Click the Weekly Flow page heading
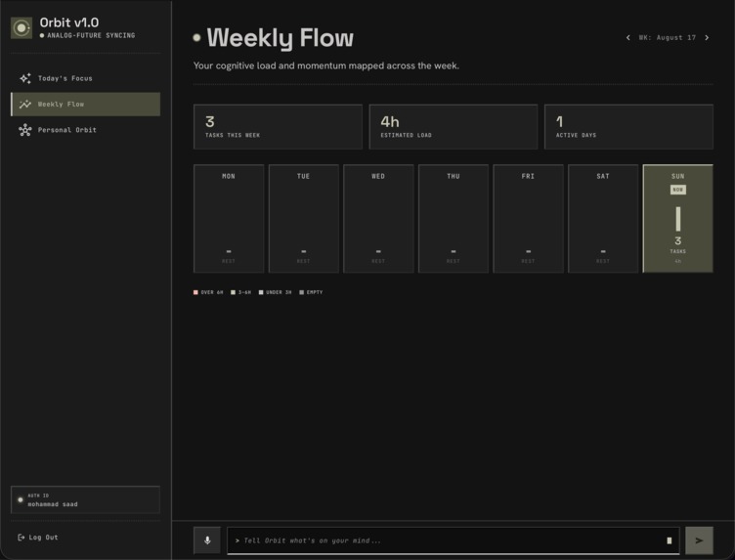The width and height of the screenshot is (735, 560). pos(280,37)
